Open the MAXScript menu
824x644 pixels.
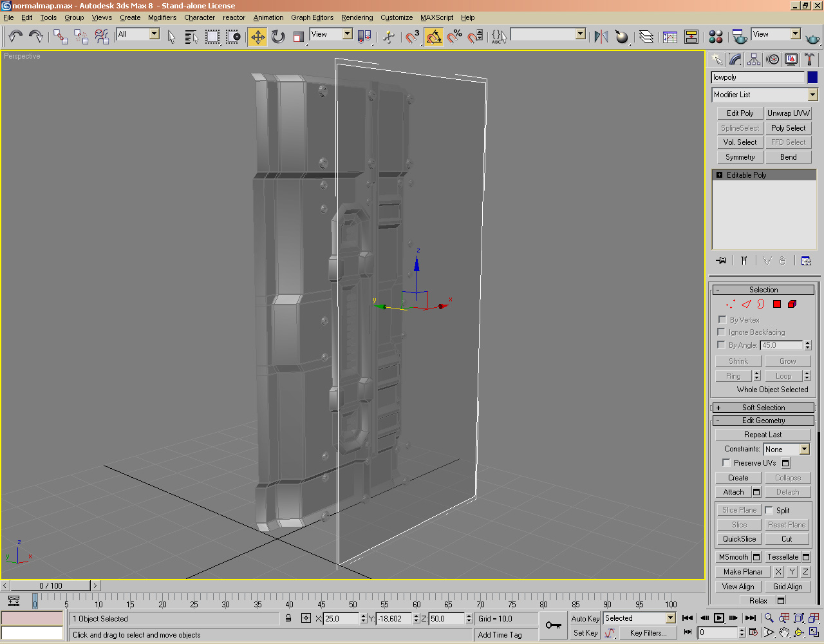437,17
